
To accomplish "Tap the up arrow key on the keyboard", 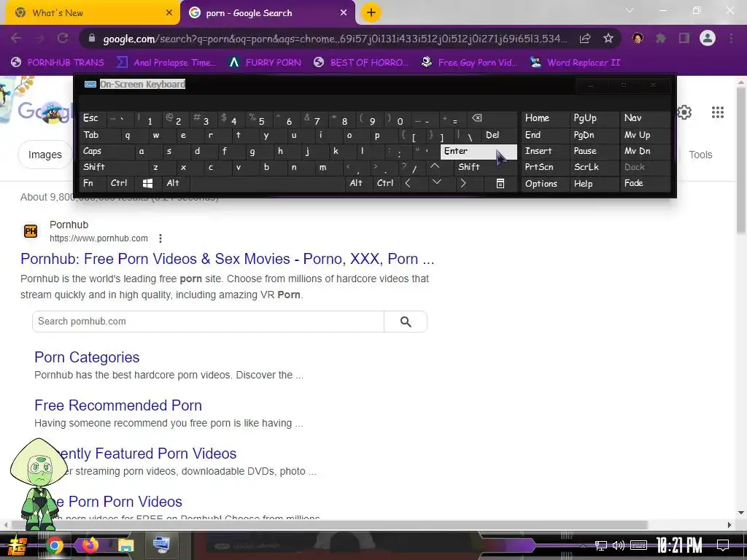I will [435, 167].
